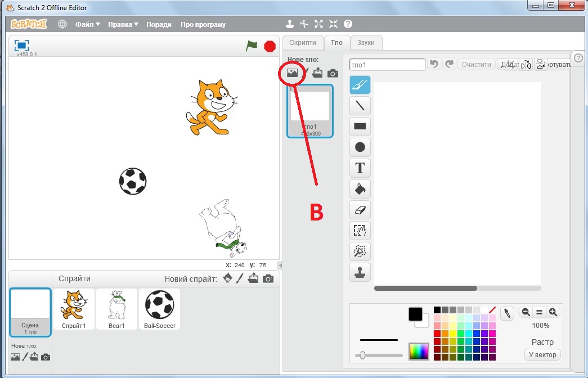Select the Rectangle tool
Image resolution: width=588 pixels, height=378 pixels.
coord(360,127)
